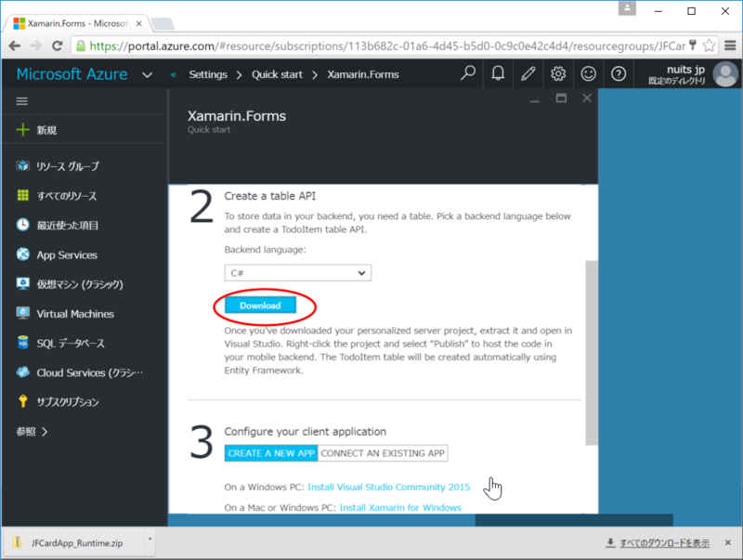The height and width of the screenshot is (560, 743).
Task: Close the Xamarin.Forms blade
Action: pyautogui.click(x=587, y=98)
